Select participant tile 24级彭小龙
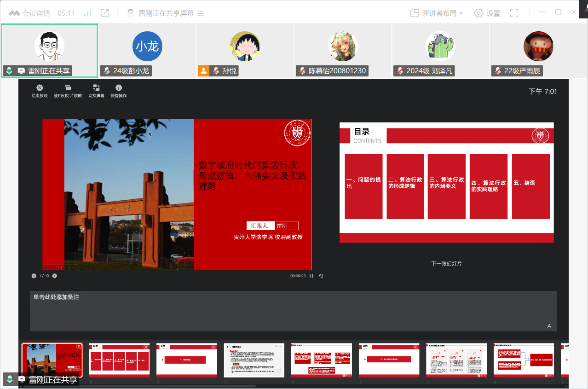 coord(147,51)
